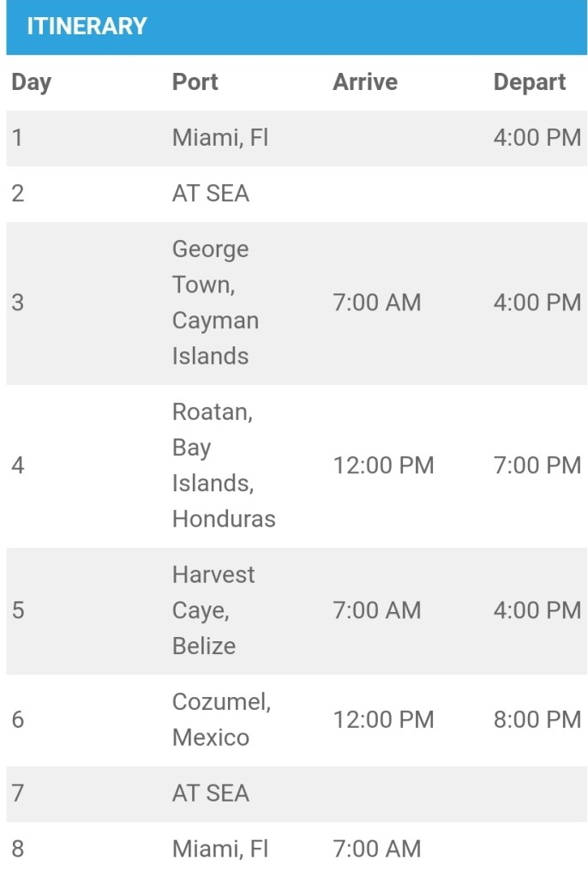Viewport: 588px width, 877px height.
Task: Select the Day column header
Action: pos(31,82)
